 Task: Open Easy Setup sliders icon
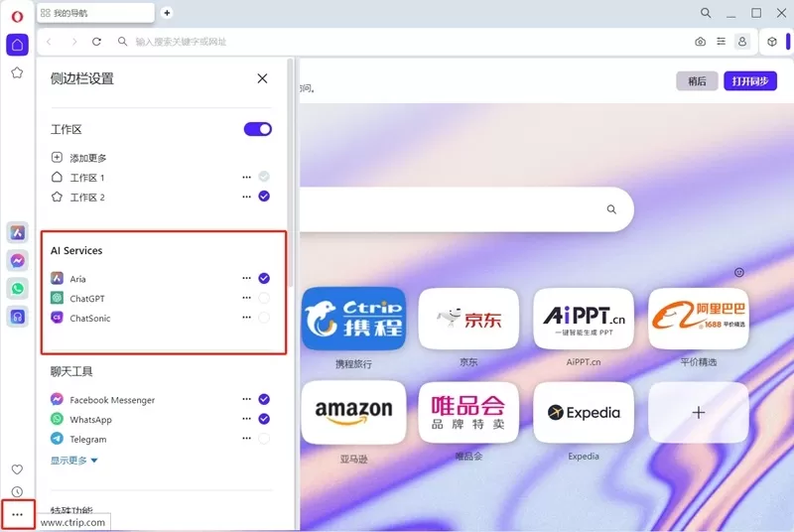coord(722,42)
